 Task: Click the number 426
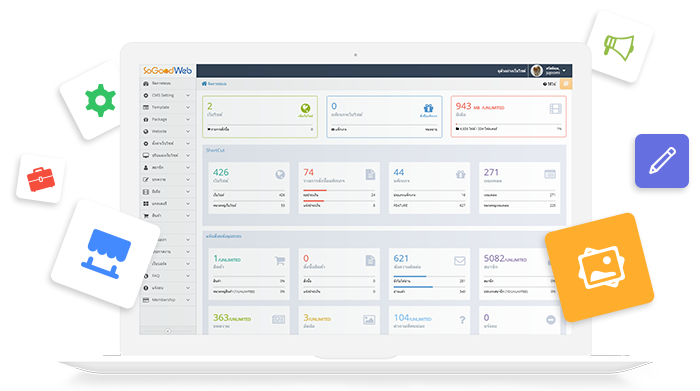(x=221, y=172)
